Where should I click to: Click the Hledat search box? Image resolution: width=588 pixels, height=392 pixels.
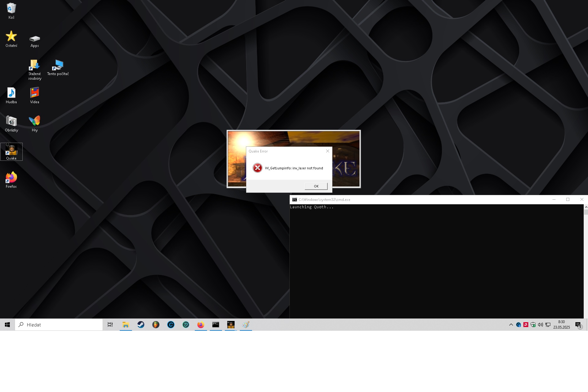tap(59, 325)
